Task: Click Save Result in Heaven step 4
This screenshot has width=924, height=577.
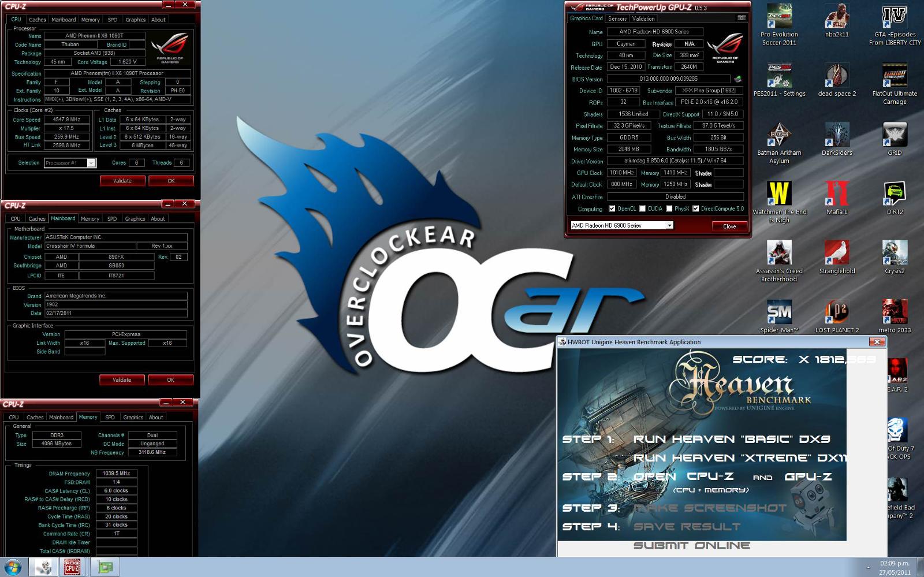Action: click(x=687, y=527)
